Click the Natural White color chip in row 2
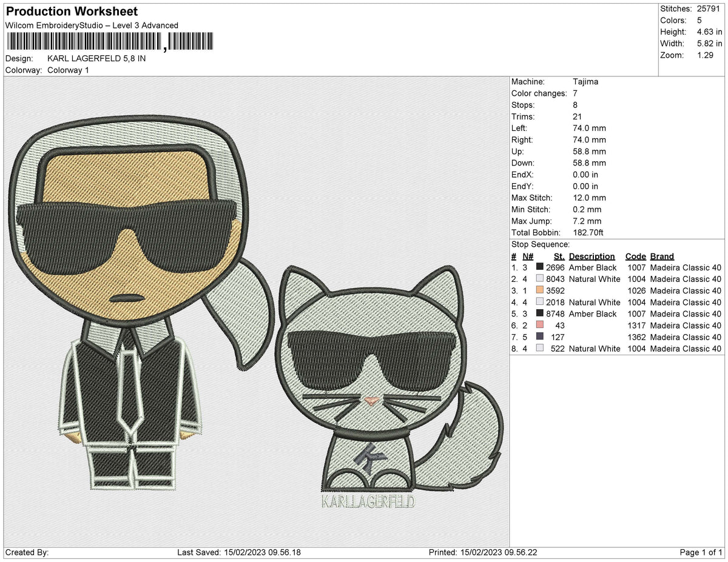 pyautogui.click(x=539, y=279)
